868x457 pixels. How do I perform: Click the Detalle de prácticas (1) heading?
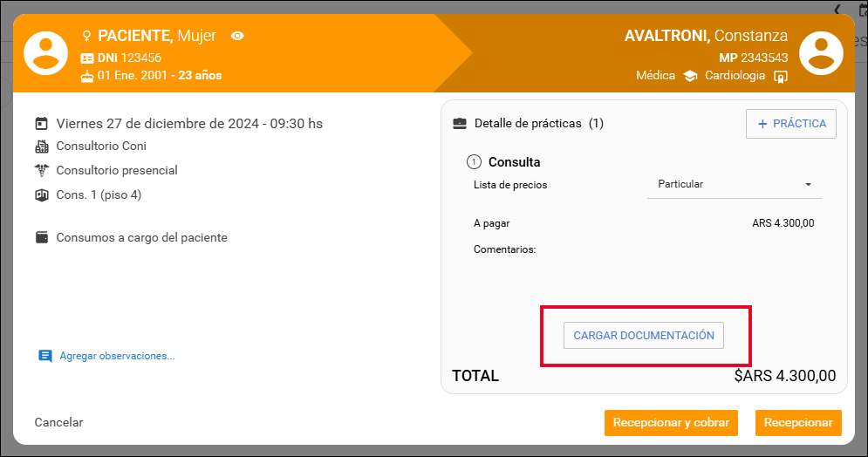click(538, 123)
